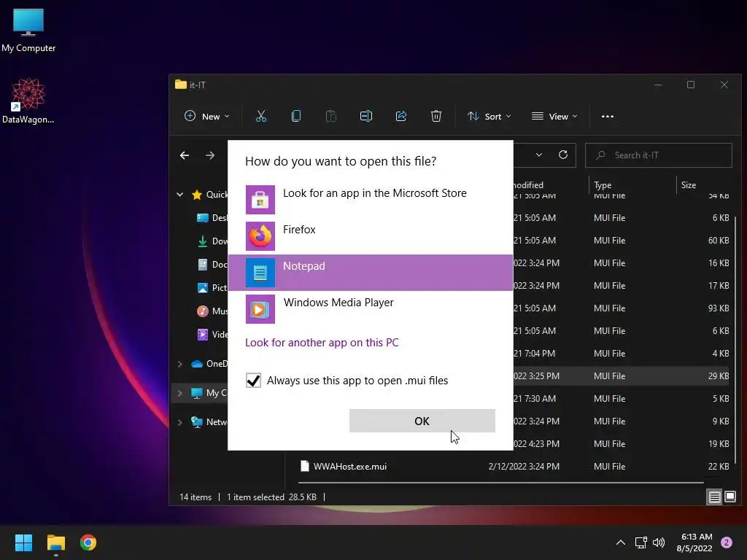Click the Refresh icon near address bar

pyautogui.click(x=563, y=155)
